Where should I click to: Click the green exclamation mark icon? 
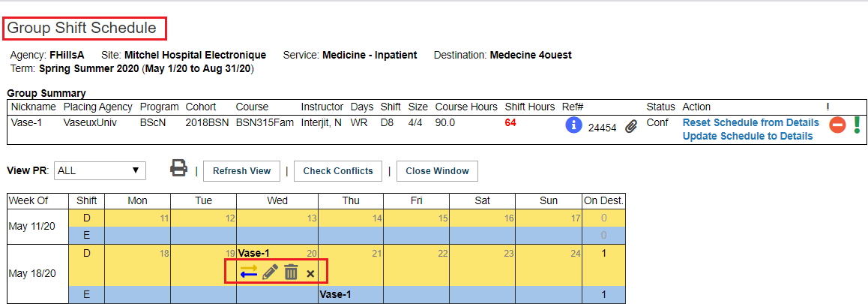point(857,123)
